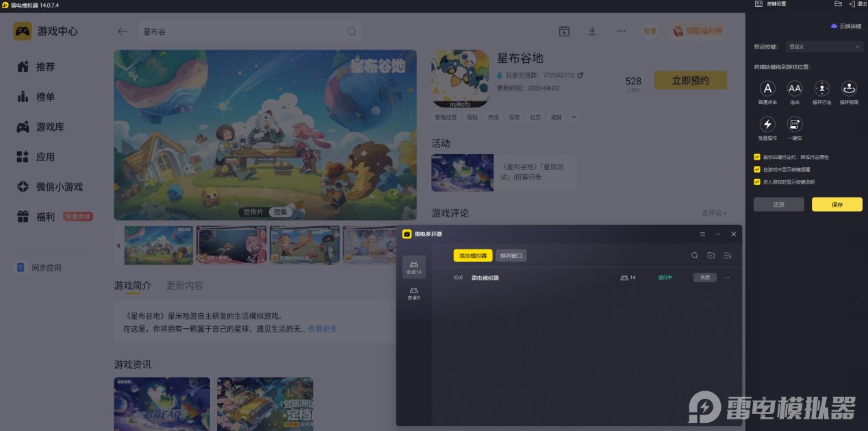
Task: Click the 社交 tag
Action: (x=535, y=117)
